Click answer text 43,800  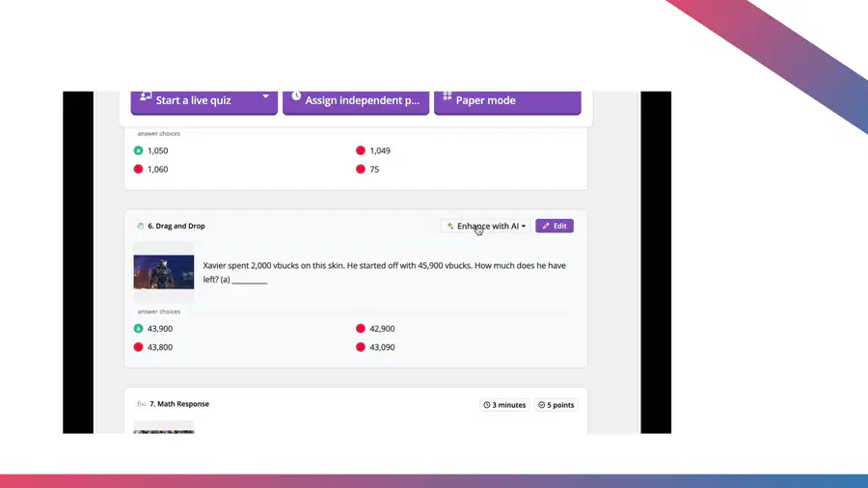[x=160, y=347]
